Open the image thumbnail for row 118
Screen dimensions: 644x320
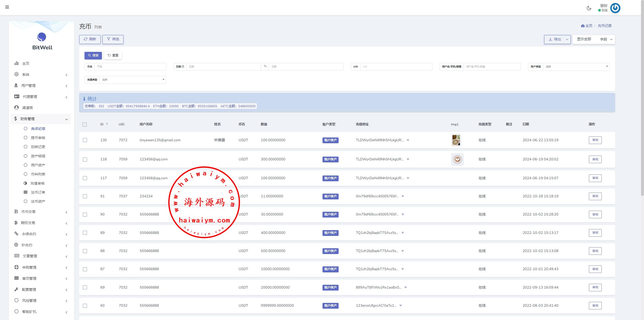pyautogui.click(x=457, y=159)
